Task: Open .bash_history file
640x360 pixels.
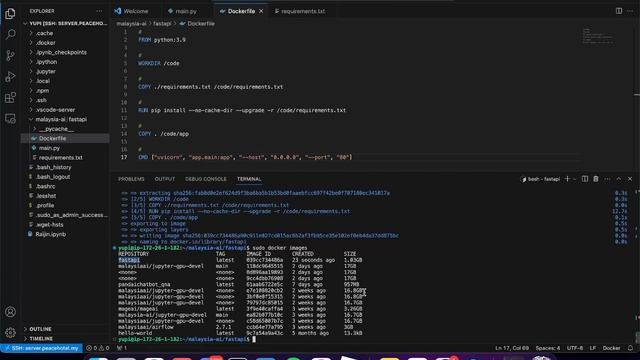Action: click(65, 167)
